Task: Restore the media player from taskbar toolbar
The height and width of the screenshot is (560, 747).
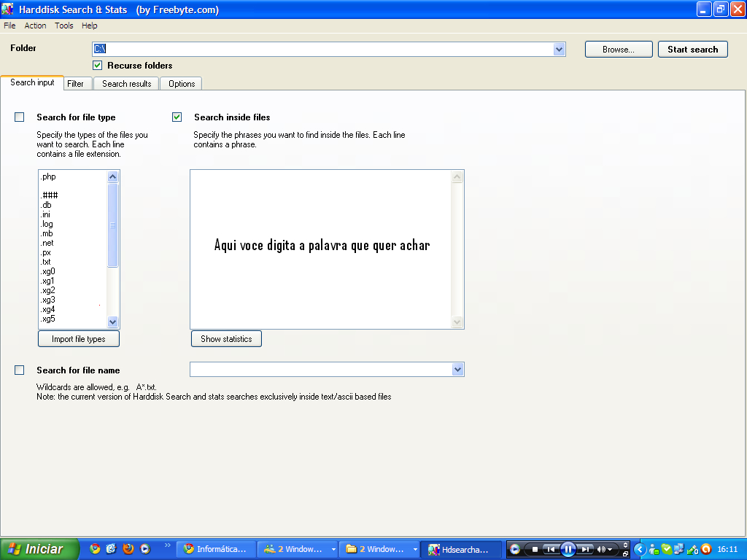Action: [625, 553]
